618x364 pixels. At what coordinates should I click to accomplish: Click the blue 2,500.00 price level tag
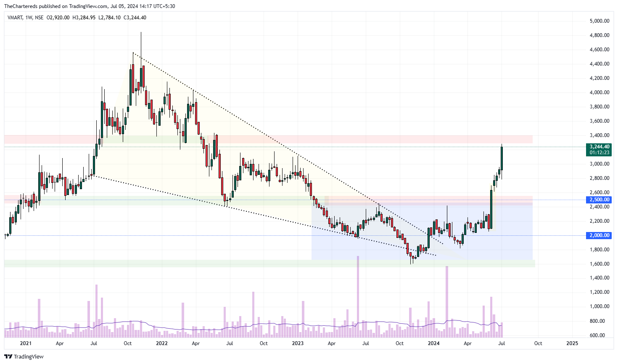tap(599, 200)
